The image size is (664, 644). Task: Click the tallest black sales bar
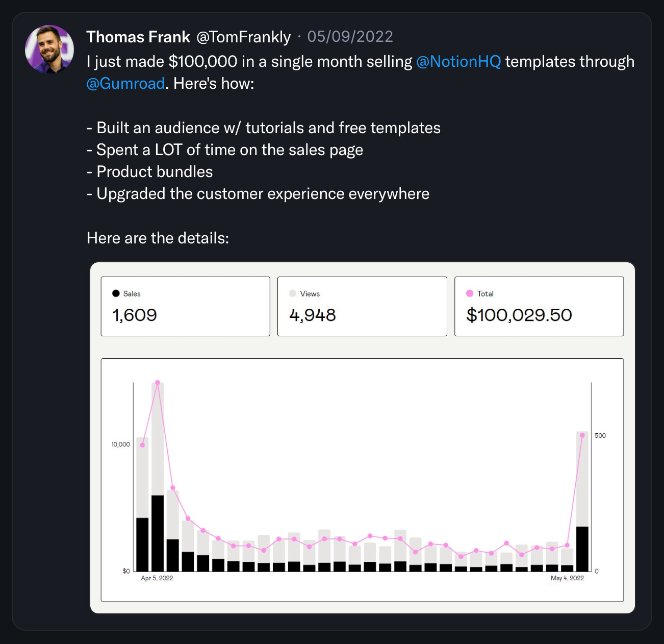[158, 533]
